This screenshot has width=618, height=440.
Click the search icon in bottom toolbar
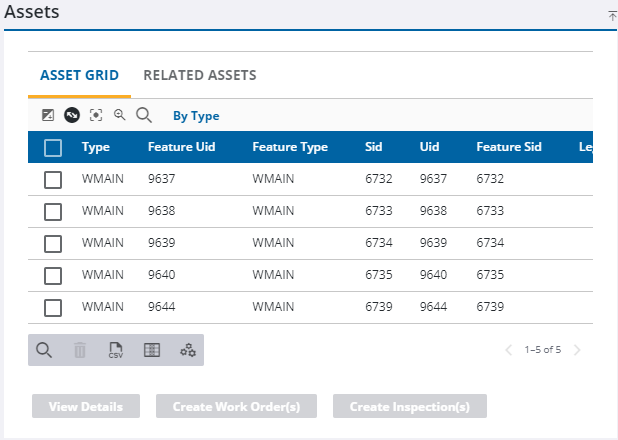click(x=44, y=350)
